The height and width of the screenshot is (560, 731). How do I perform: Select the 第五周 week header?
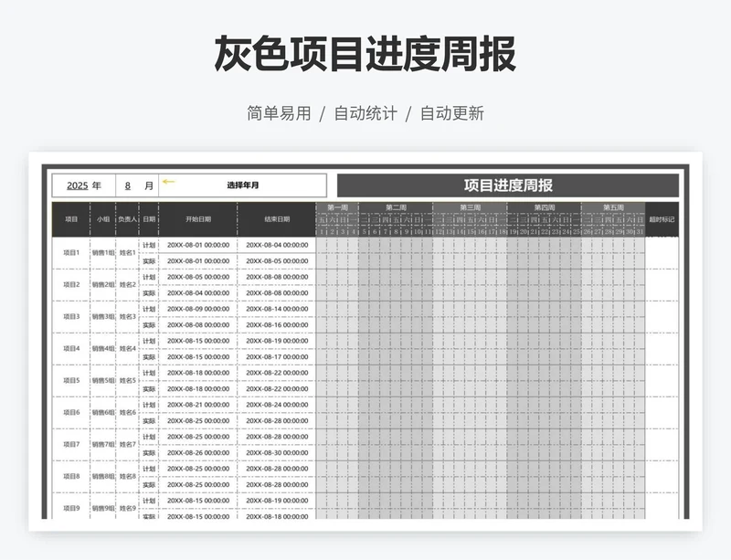point(613,207)
